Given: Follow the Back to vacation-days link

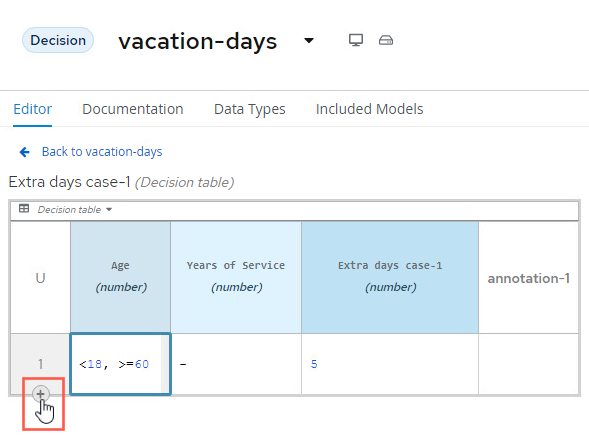Looking at the screenshot, I should coord(102,152).
